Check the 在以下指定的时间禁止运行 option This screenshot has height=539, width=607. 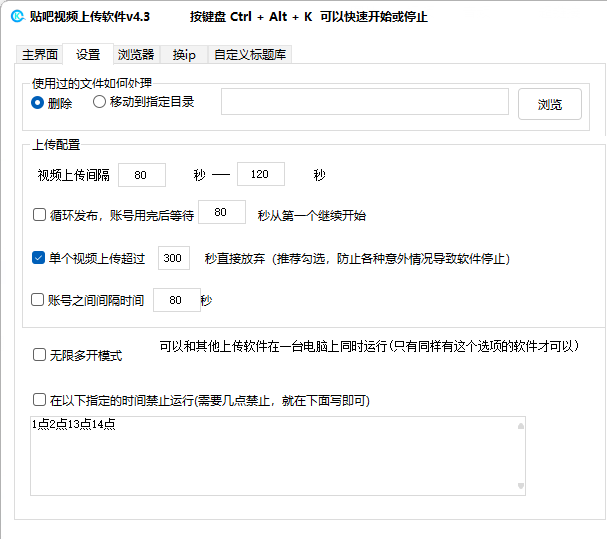(39, 400)
